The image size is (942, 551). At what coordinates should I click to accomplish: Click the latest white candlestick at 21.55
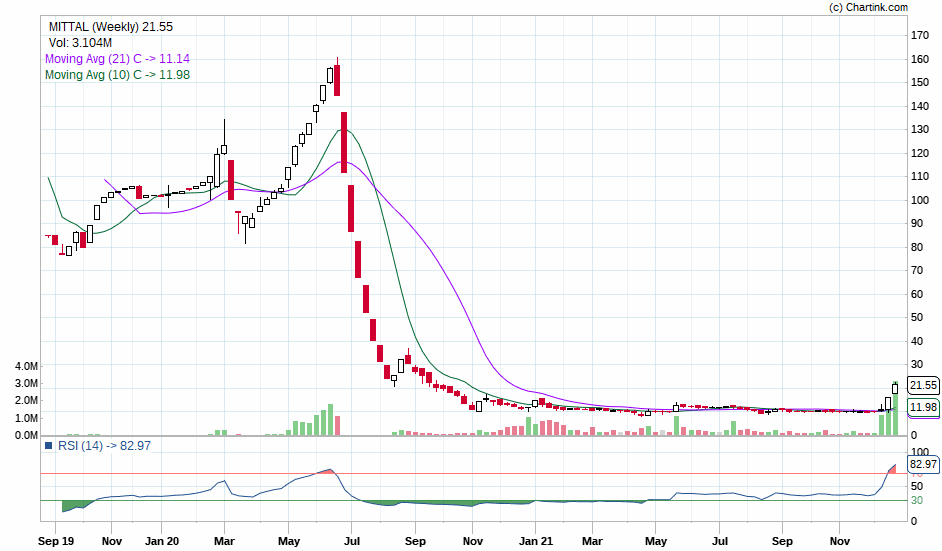coord(895,388)
